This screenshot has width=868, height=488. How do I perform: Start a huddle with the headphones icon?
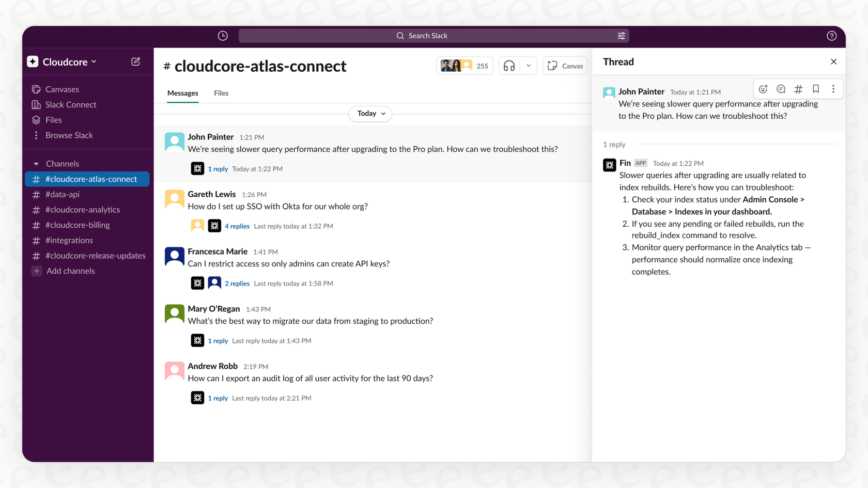coord(509,66)
